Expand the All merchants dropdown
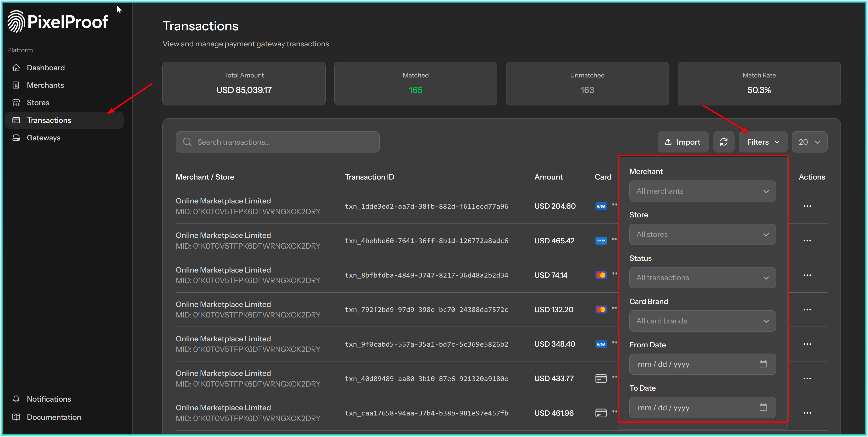 coord(702,191)
